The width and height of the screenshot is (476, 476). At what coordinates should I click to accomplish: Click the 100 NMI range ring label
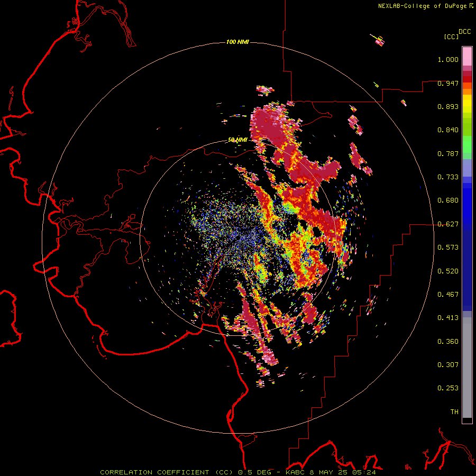click(237, 42)
